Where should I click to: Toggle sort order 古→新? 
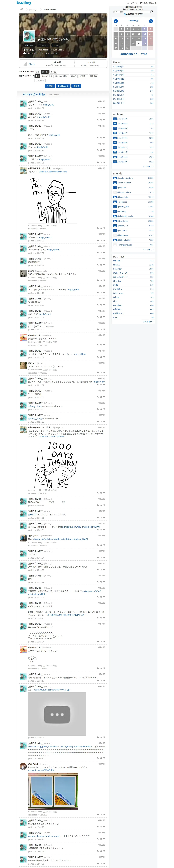pos(53,72)
